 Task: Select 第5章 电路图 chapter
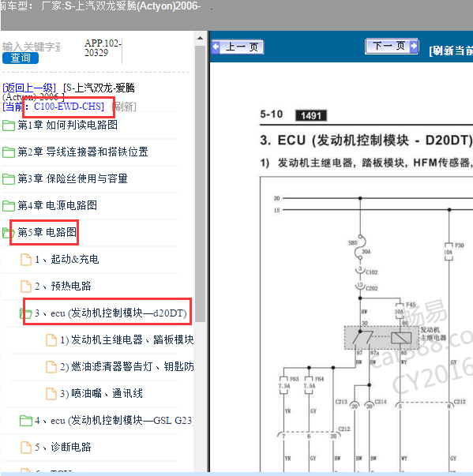47,232
